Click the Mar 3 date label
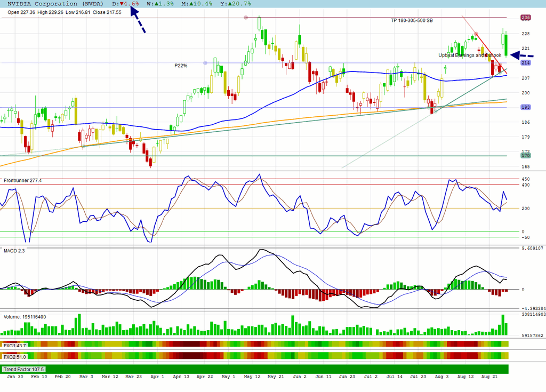This screenshot has height=392, width=546. 86,377
